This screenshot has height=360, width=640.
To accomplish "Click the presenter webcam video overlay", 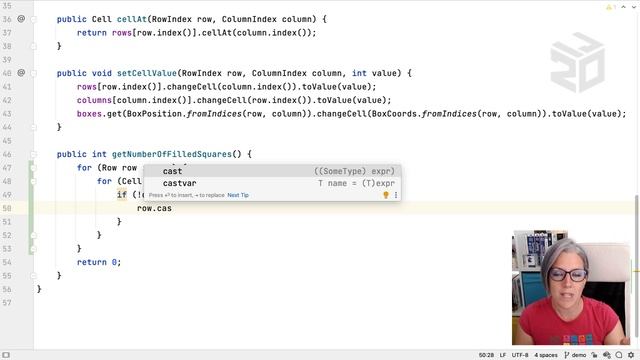I will [571, 288].
